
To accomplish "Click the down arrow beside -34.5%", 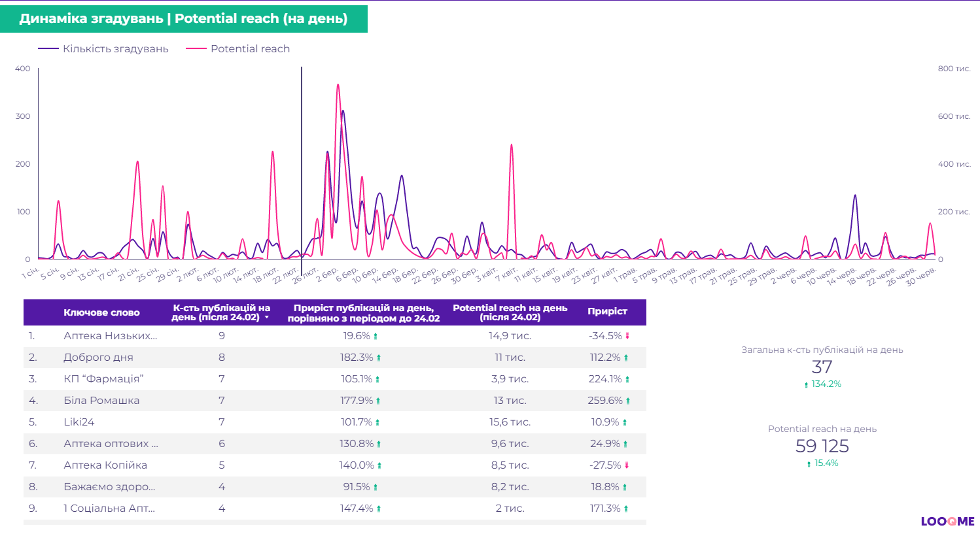I will click(627, 336).
